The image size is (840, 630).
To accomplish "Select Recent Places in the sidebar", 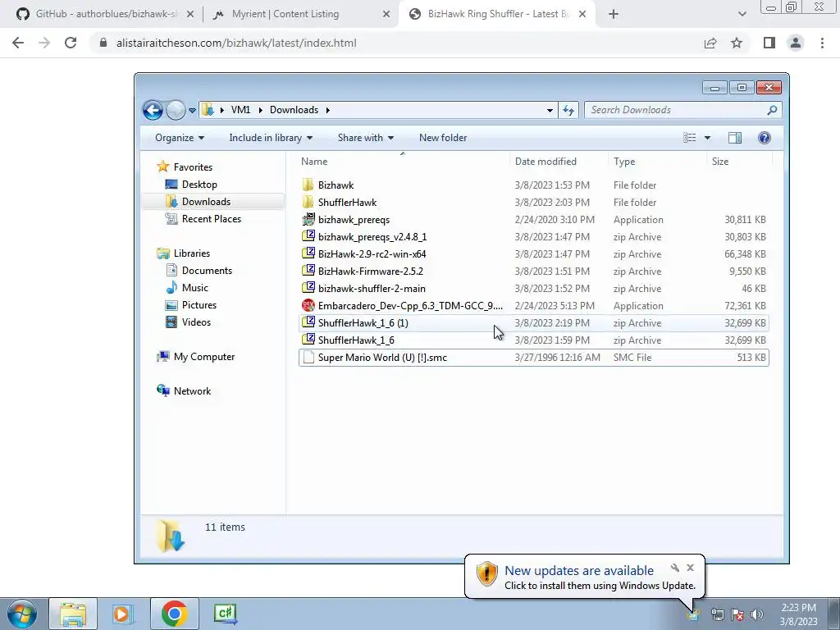I will 203,218.
